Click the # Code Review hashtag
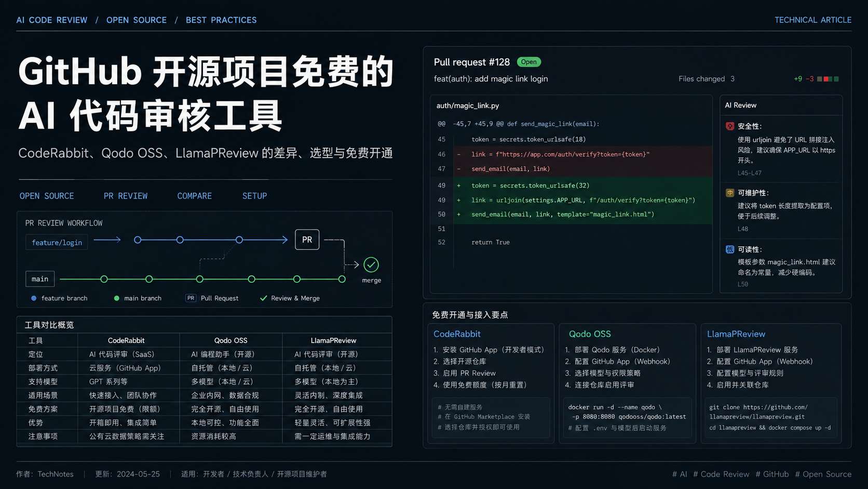The height and width of the screenshot is (489, 868). tap(721, 474)
